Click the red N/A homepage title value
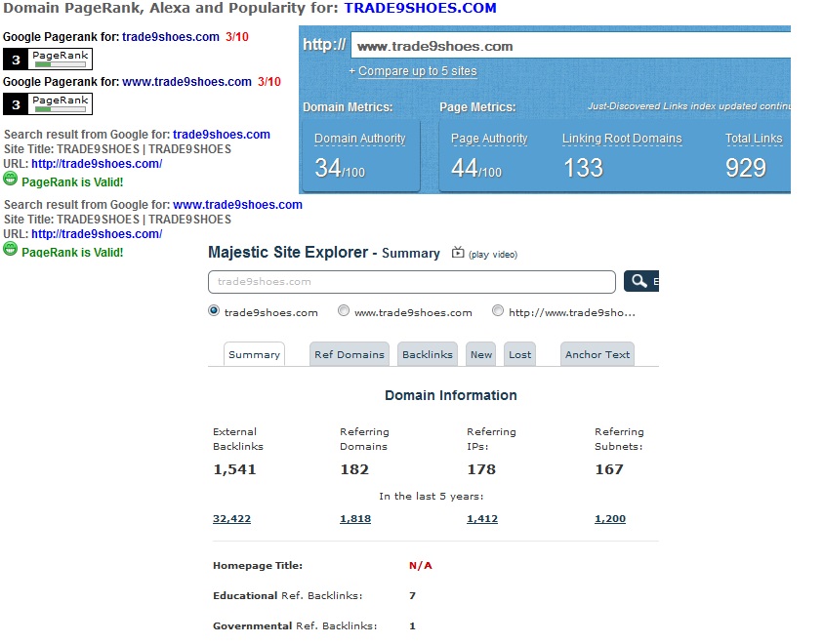Screen dimensions: 824x644 421,565
